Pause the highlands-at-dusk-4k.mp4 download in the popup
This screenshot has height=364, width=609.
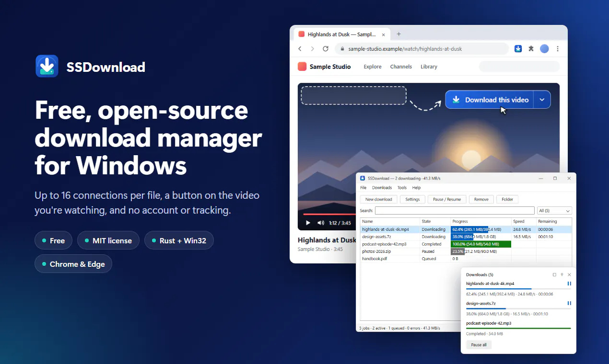(569, 284)
